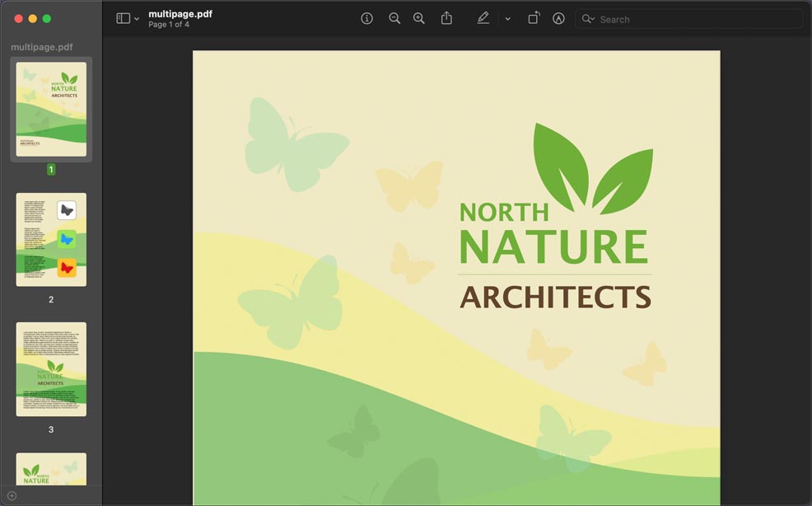Zoom out using the minus magnifier
The width and height of the screenshot is (812, 506).
click(394, 19)
